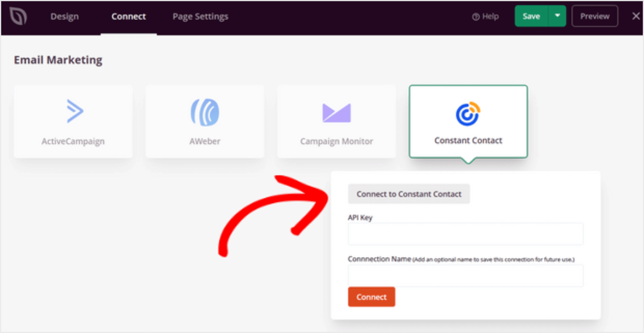
Task: Focus the API Key input field
Action: tap(465, 234)
